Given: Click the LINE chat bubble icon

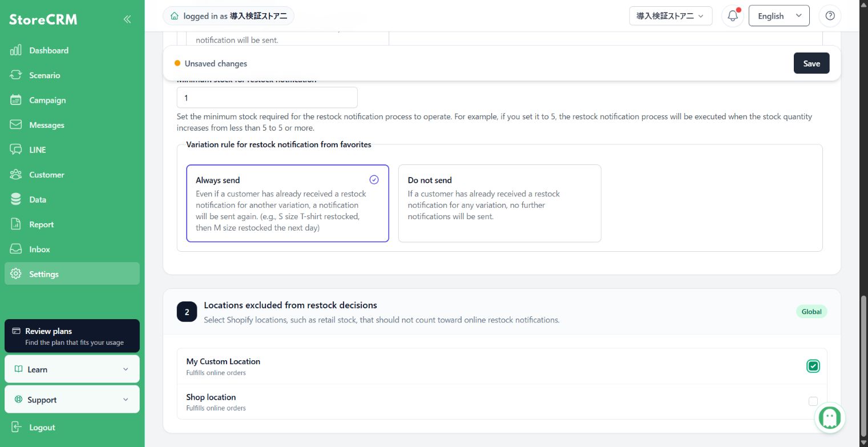Looking at the screenshot, I should 16,150.
